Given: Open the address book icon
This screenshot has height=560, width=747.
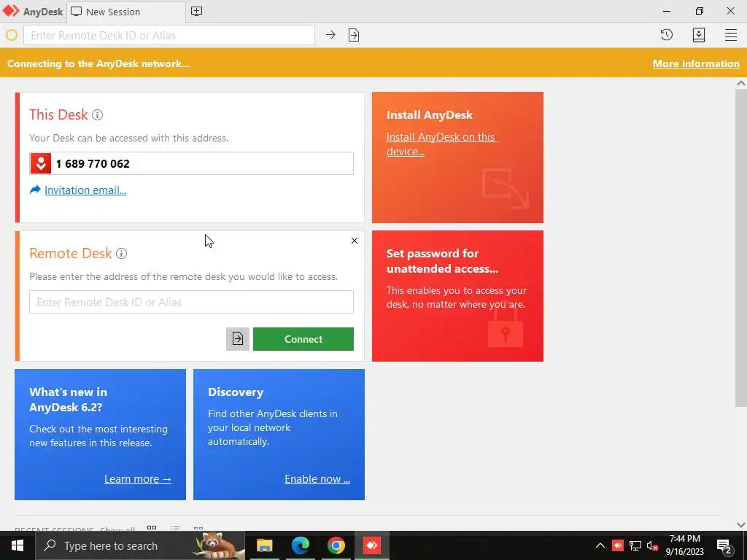Looking at the screenshot, I should tap(698, 35).
